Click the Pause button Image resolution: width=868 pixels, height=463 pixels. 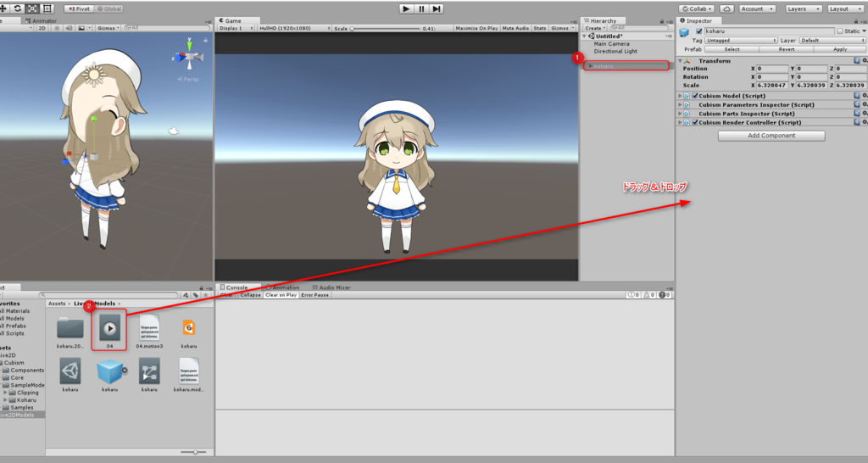click(422, 8)
